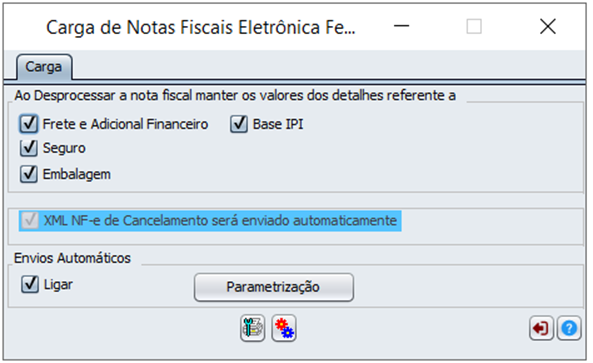Close the Carga de Notas Fiscais dialog
Viewport: 593px width, 363px height.
click(x=548, y=26)
